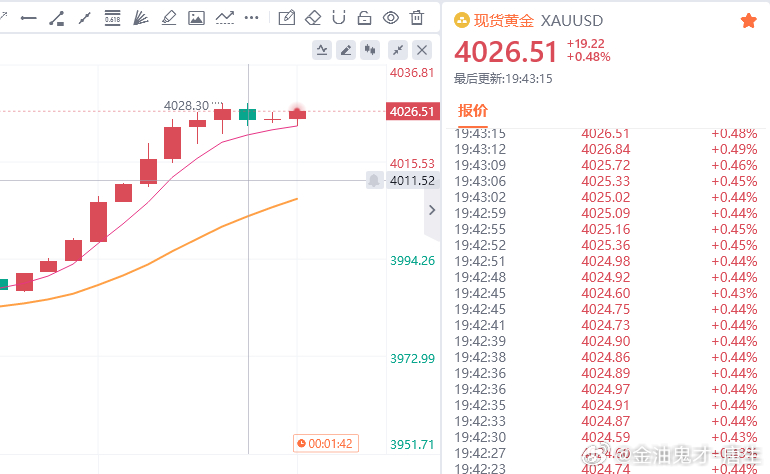Toggle the drawing lock icon

pos(364,18)
